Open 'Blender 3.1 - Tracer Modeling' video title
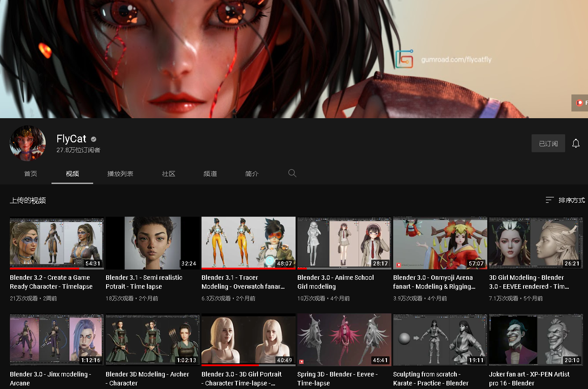The height and width of the screenshot is (389, 588). (x=243, y=282)
